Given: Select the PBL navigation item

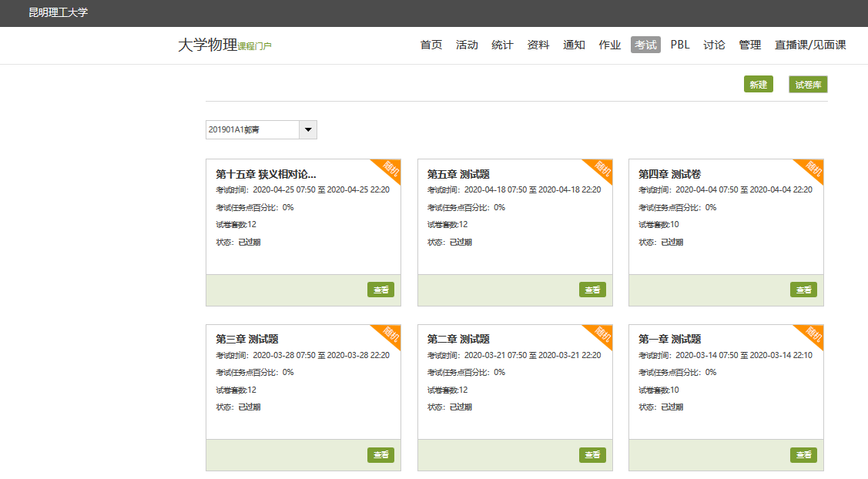Looking at the screenshot, I should [x=680, y=45].
